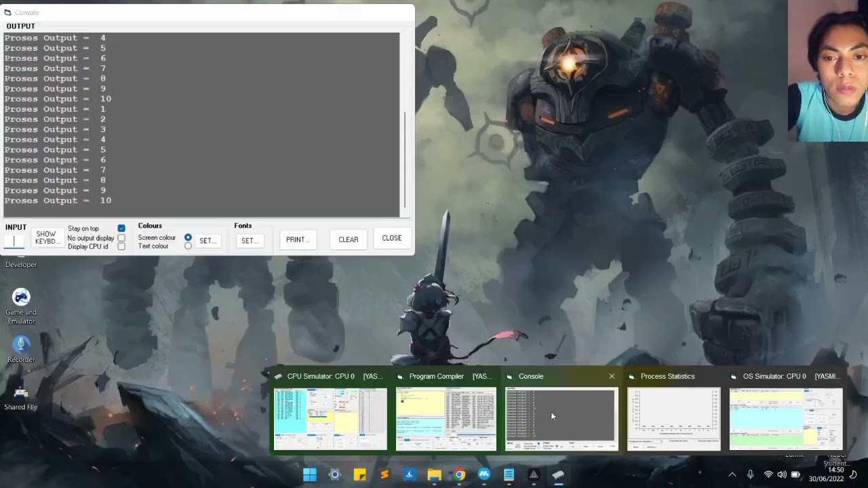Select the Recorder desktop icon
The height and width of the screenshot is (488, 868).
(x=21, y=350)
